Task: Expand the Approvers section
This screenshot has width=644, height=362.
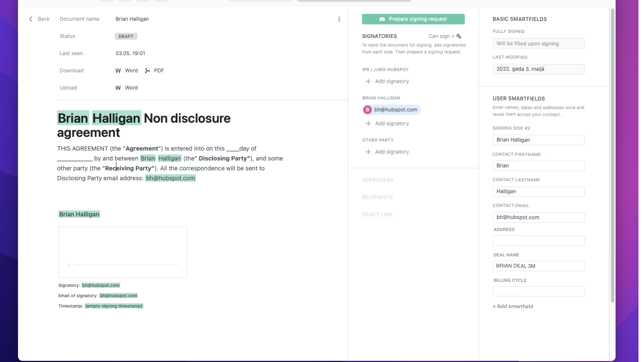Action: [378, 180]
